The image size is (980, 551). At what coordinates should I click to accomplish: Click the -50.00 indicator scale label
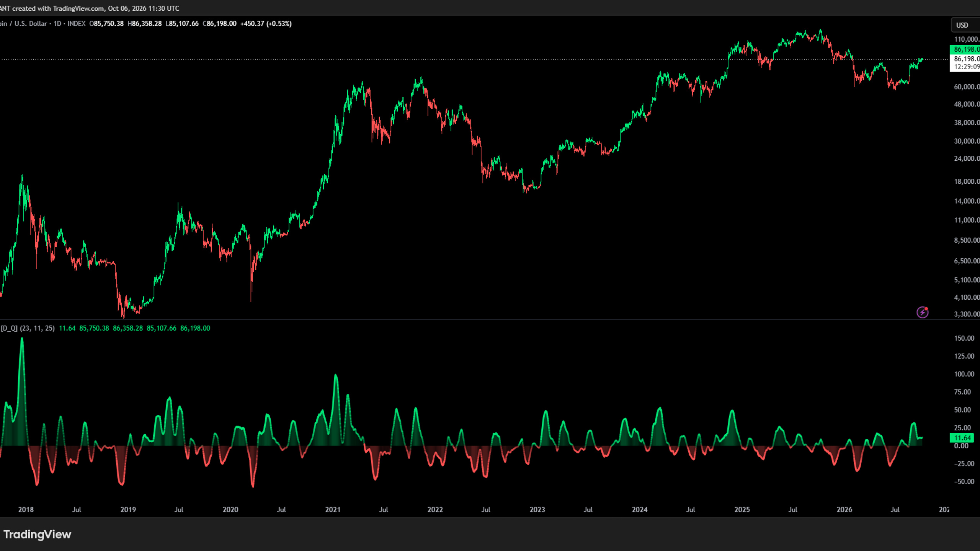(964, 482)
